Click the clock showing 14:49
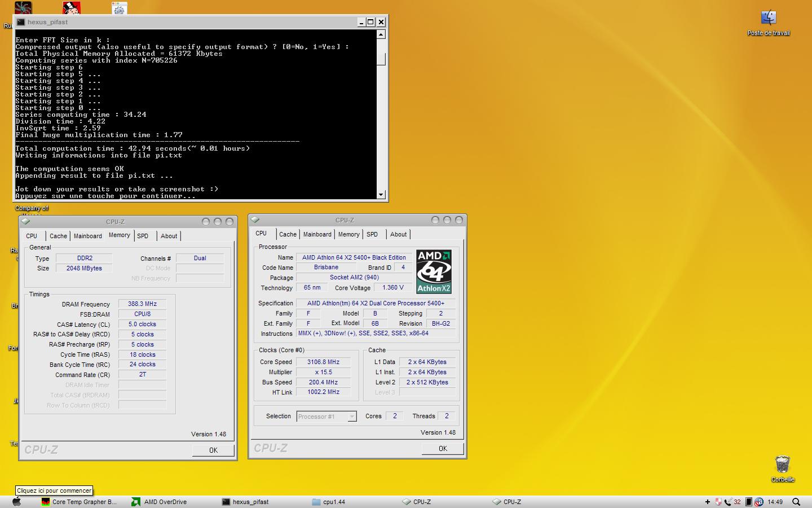 point(775,502)
